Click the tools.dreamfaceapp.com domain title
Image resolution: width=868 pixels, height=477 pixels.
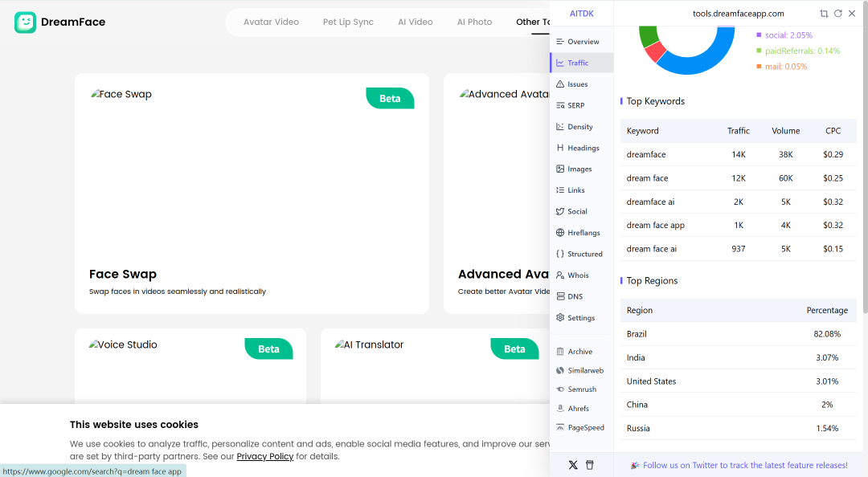tap(738, 14)
